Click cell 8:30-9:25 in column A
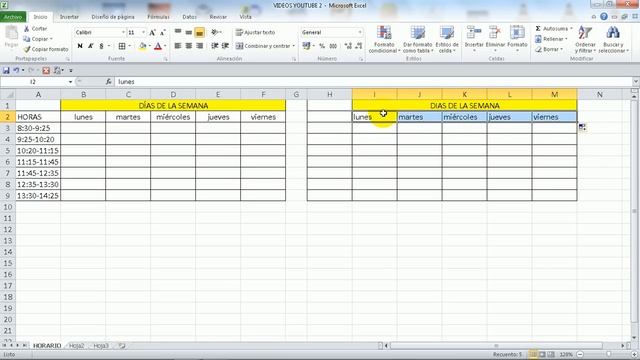 (38, 128)
